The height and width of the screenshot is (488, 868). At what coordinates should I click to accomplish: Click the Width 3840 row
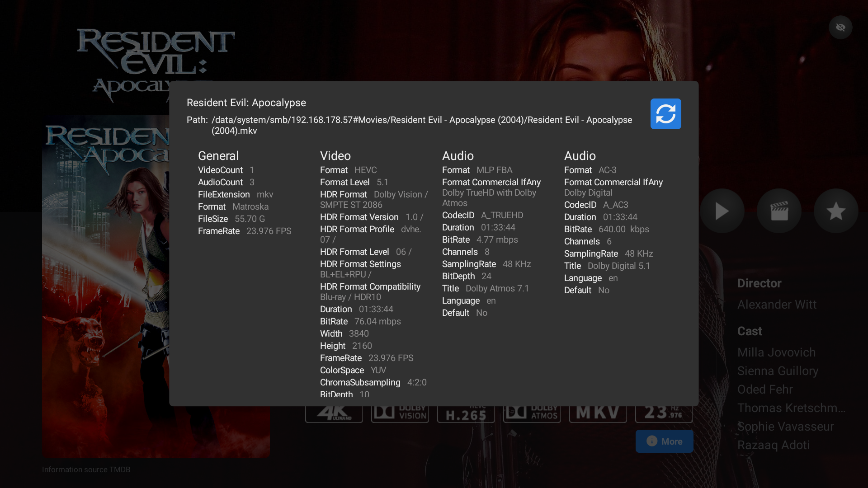coord(344,333)
